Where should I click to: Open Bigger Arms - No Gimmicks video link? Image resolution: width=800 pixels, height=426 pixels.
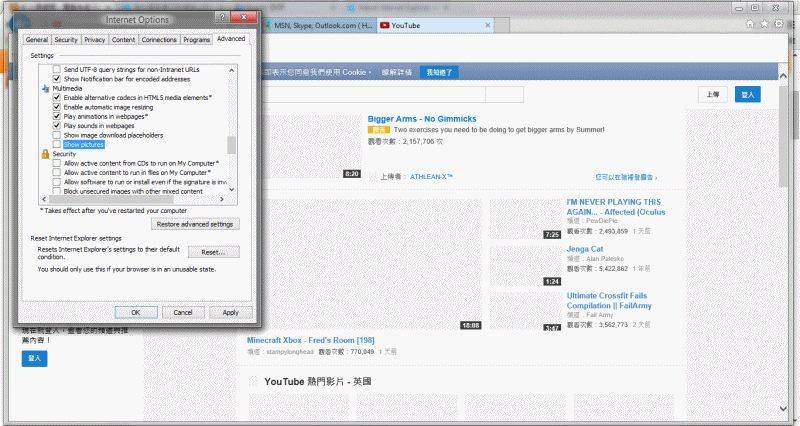pyautogui.click(x=422, y=119)
